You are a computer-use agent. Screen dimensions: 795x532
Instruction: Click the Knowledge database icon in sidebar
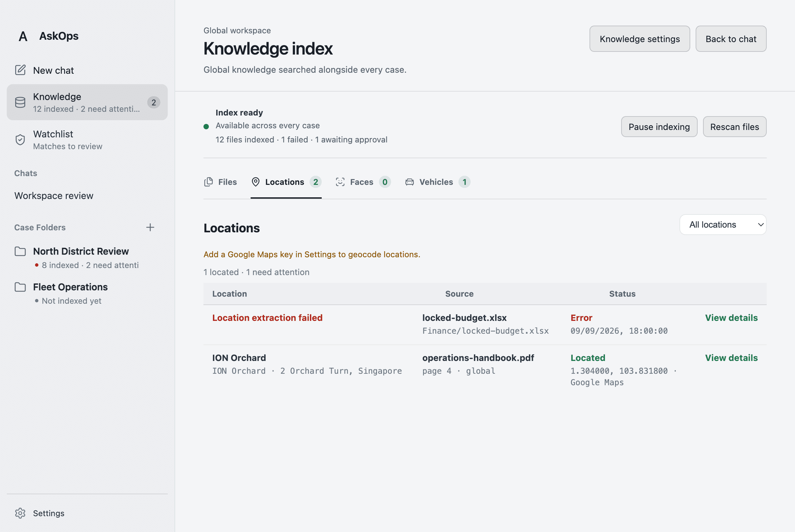tap(20, 102)
